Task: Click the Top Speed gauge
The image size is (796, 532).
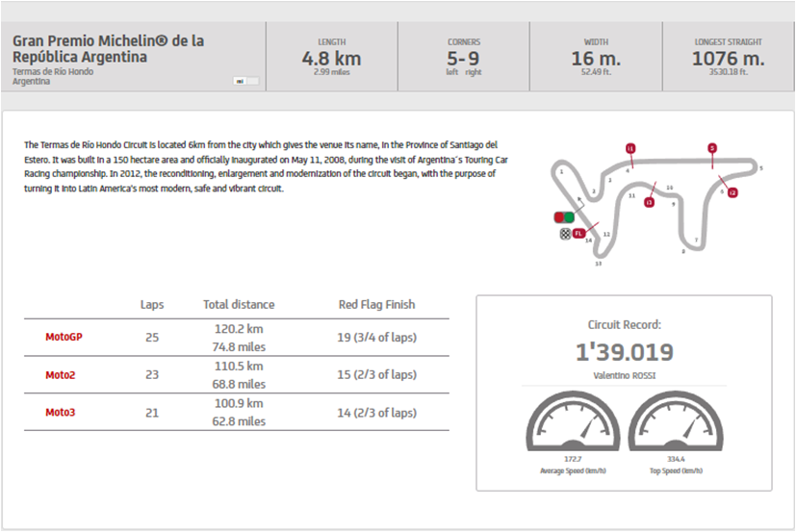Action: click(677, 420)
